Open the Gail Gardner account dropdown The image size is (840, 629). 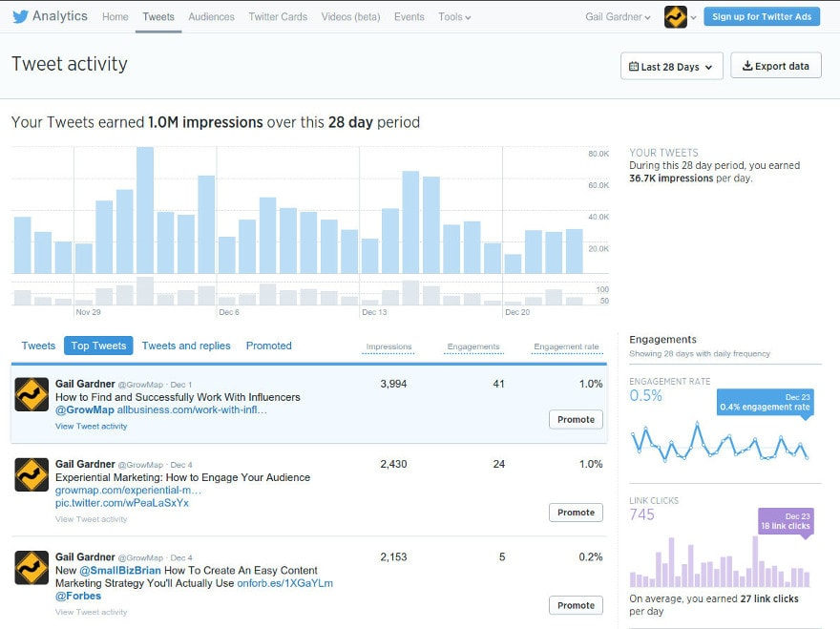618,16
